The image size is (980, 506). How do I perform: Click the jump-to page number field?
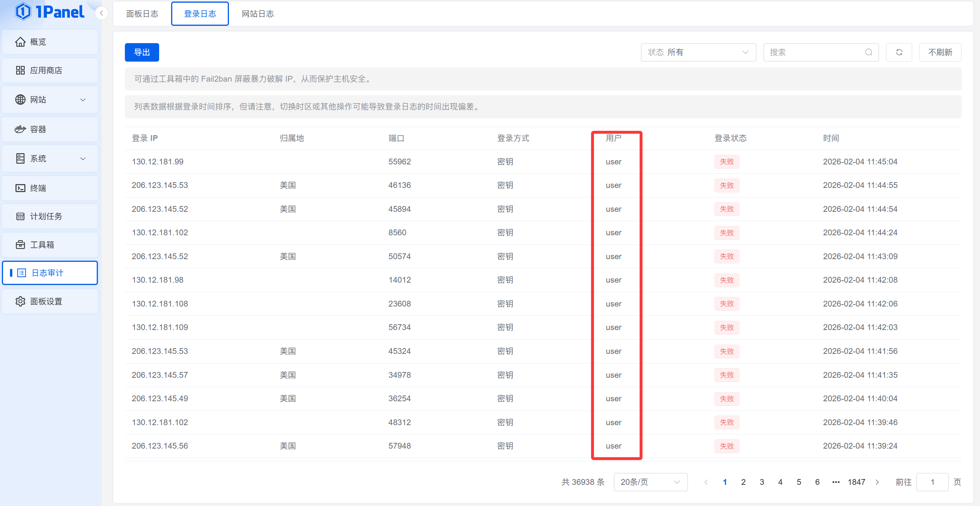pyautogui.click(x=932, y=482)
